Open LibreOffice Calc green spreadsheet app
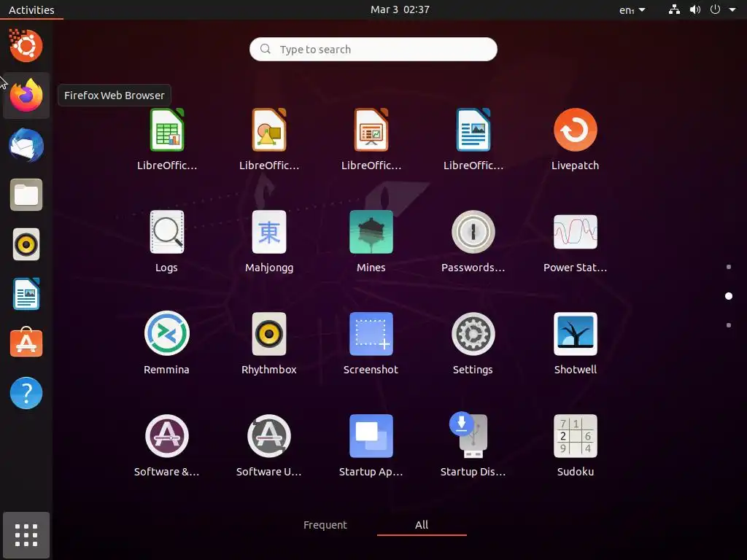The image size is (747, 560). tap(167, 131)
